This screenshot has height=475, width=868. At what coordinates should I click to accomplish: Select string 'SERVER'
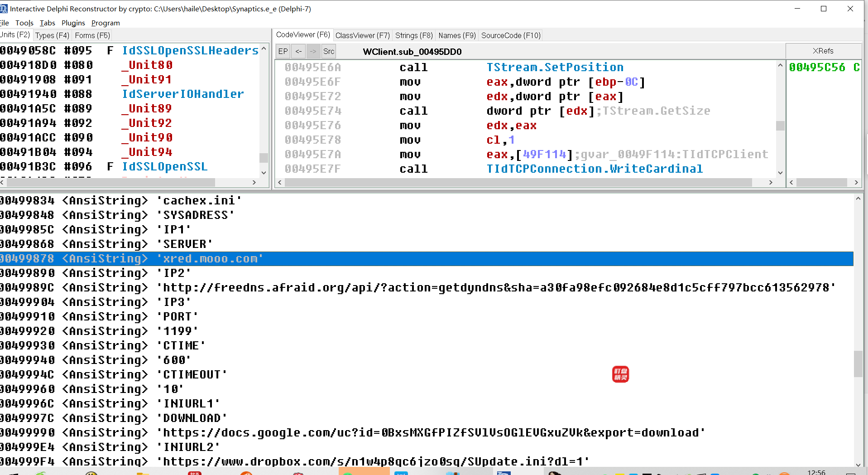pos(427,244)
